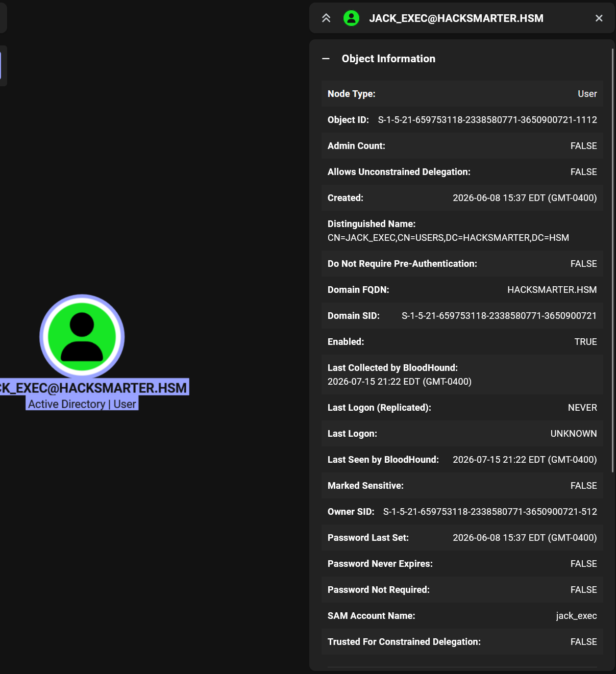616x674 pixels.
Task: Click the Created date value
Action: pos(525,198)
